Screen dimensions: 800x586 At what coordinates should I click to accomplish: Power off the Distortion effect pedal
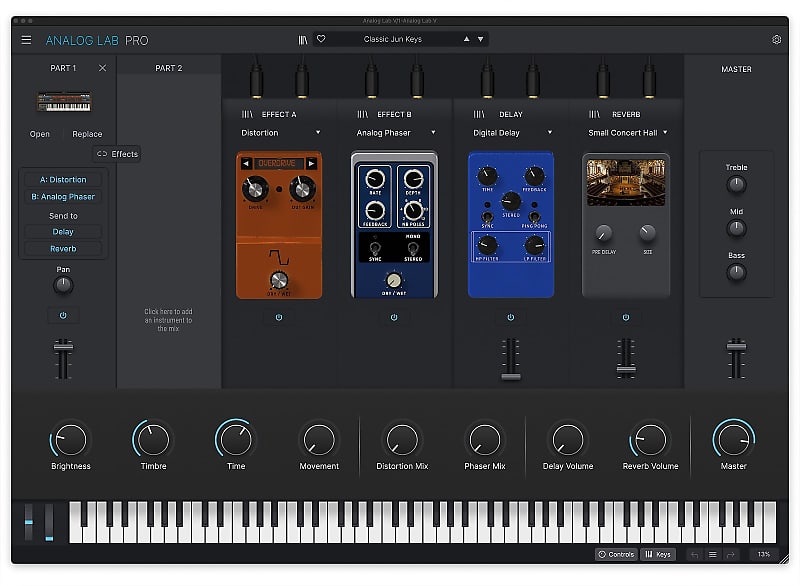278,316
